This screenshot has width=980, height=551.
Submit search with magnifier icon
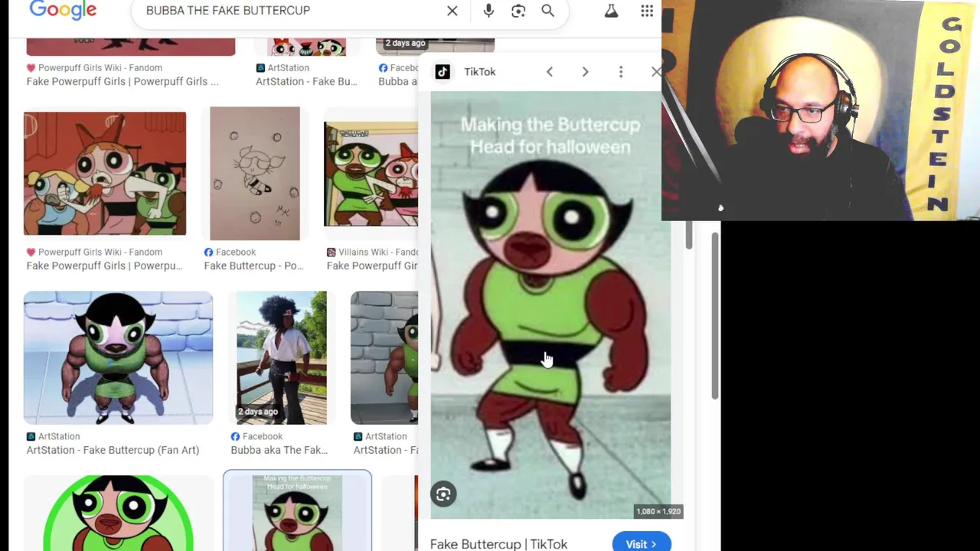(547, 11)
